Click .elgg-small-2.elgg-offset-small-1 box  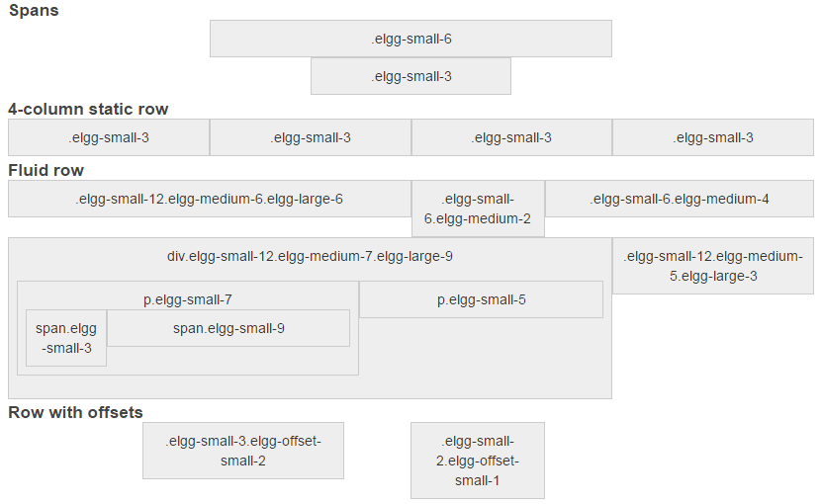(x=478, y=461)
